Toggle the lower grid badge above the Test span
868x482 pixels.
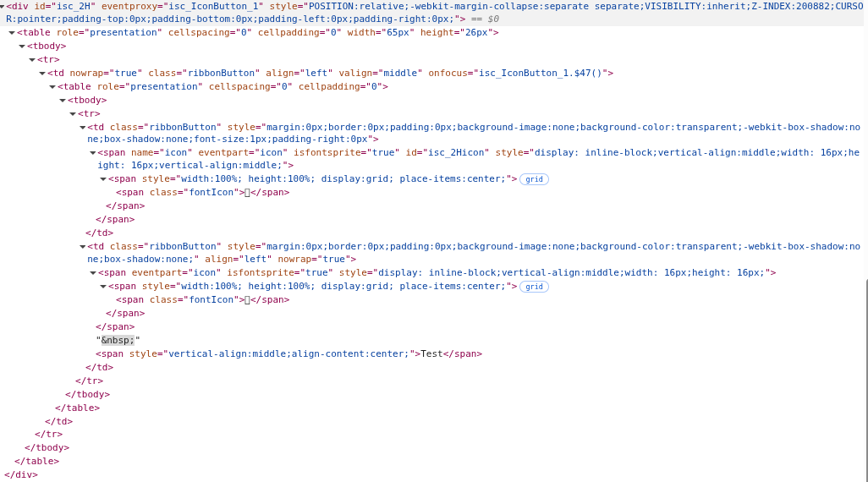pyautogui.click(x=534, y=287)
